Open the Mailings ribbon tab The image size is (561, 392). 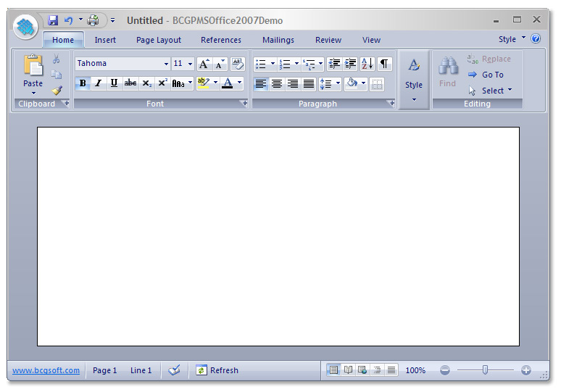pyautogui.click(x=278, y=40)
